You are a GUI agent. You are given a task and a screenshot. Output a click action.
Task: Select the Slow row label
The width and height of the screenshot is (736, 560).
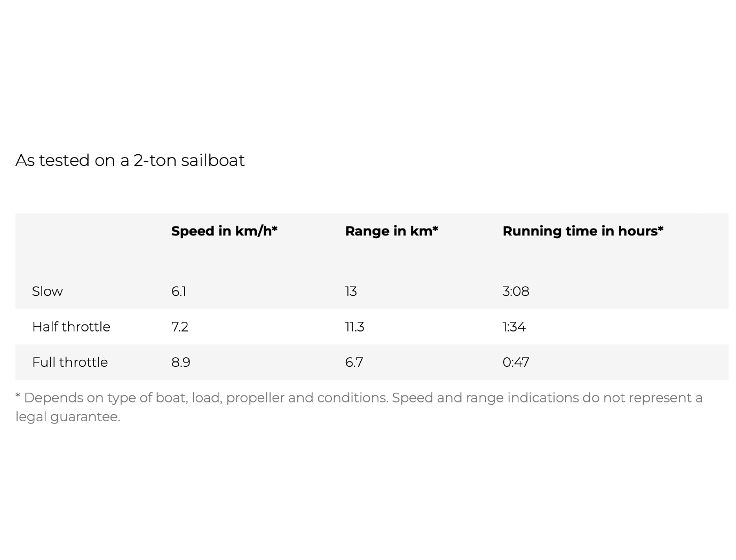coord(48,291)
